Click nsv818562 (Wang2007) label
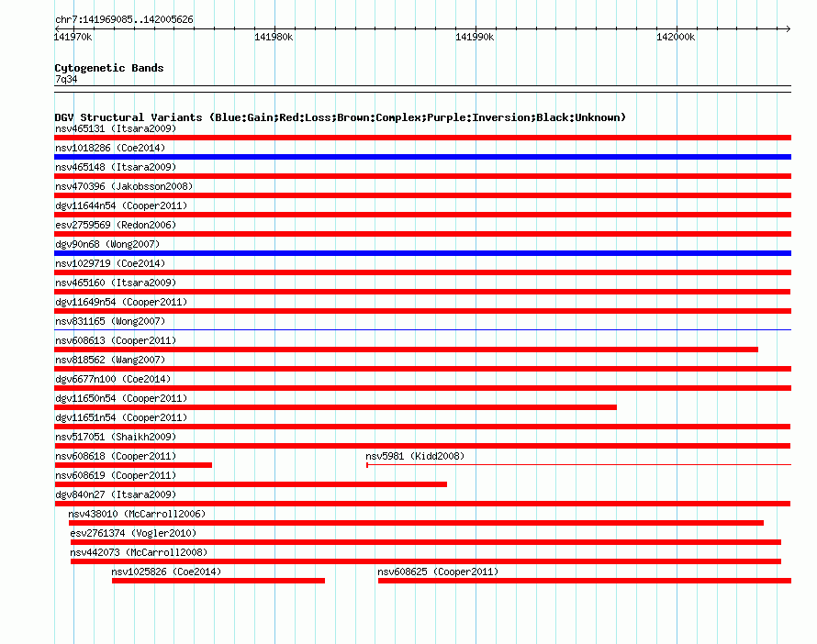 pyautogui.click(x=110, y=360)
